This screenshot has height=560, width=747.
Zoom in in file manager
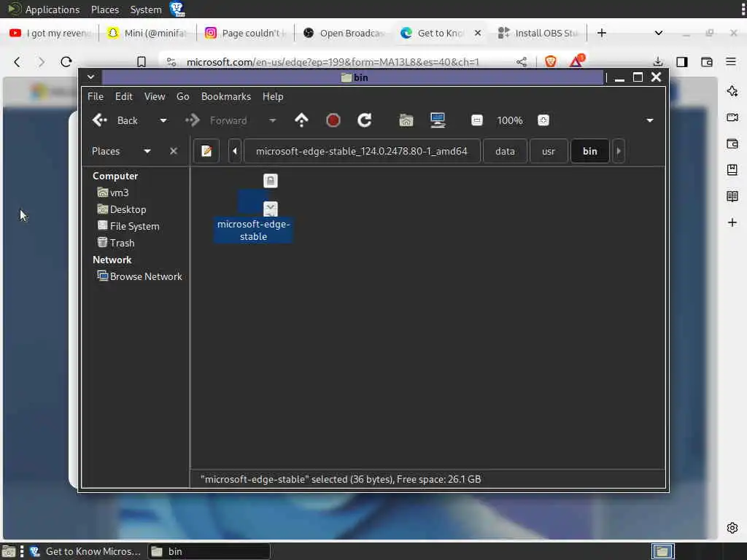click(x=543, y=120)
